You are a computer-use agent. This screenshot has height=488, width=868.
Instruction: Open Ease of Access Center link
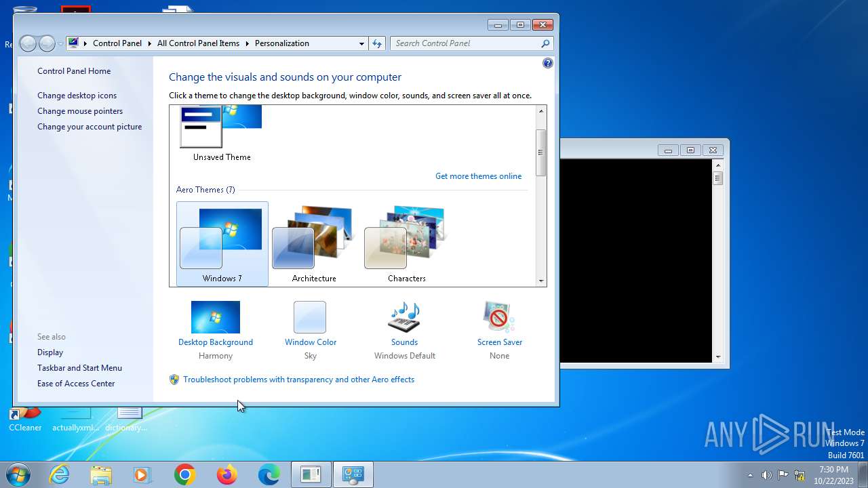(x=76, y=384)
